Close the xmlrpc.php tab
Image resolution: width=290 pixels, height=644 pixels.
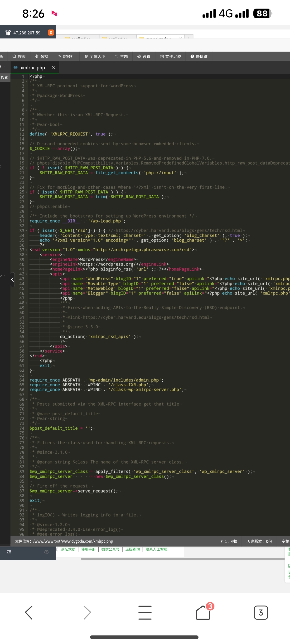click(53, 67)
